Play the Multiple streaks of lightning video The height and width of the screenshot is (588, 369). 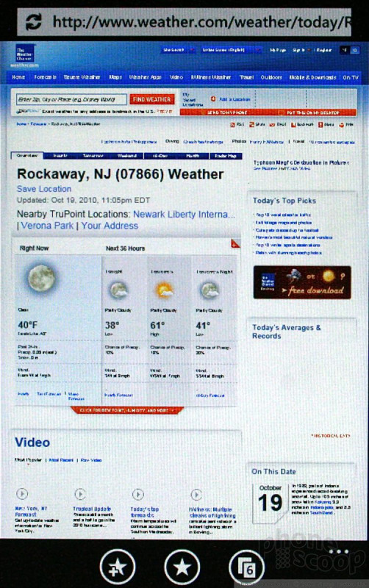tap(196, 495)
